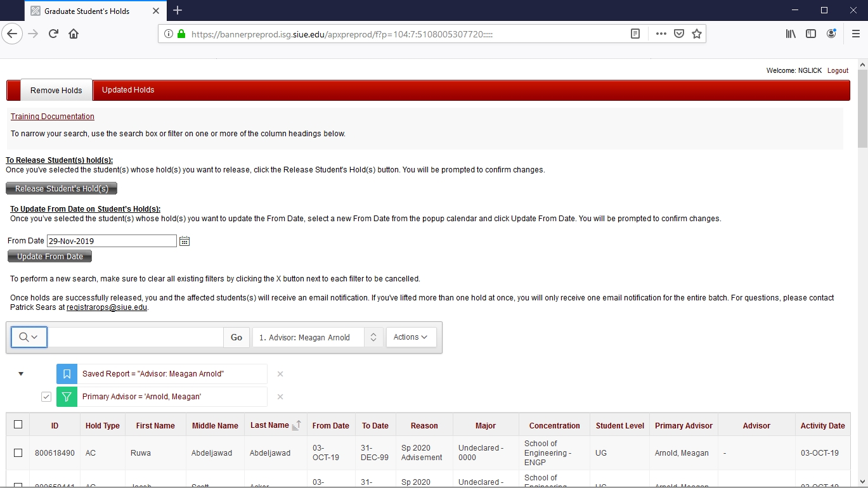Screen dimensions: 868x488
Task: Open the saved report list 'Advisor: Meagan Arnold'
Action: (317, 337)
